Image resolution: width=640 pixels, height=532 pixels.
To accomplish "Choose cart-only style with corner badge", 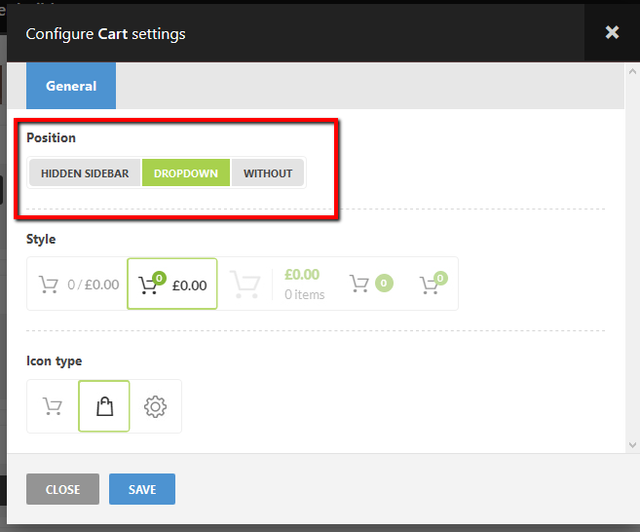I will tap(433, 284).
